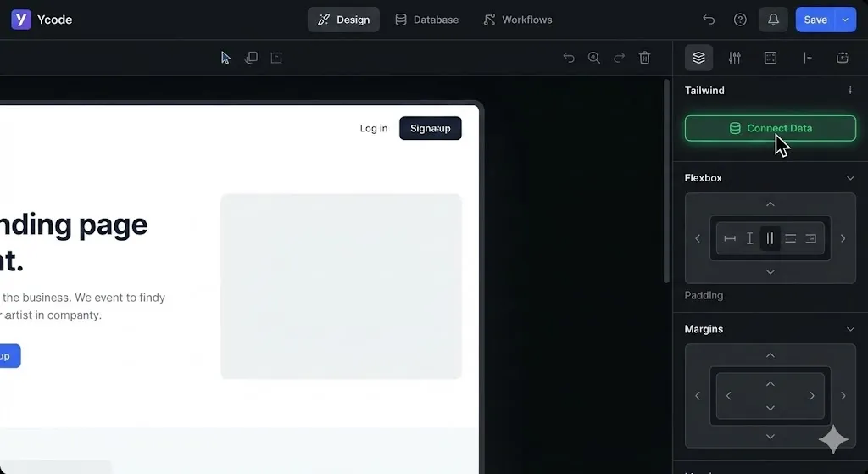Click the Sign up button on canvas
This screenshot has height=474, width=868.
430,129
